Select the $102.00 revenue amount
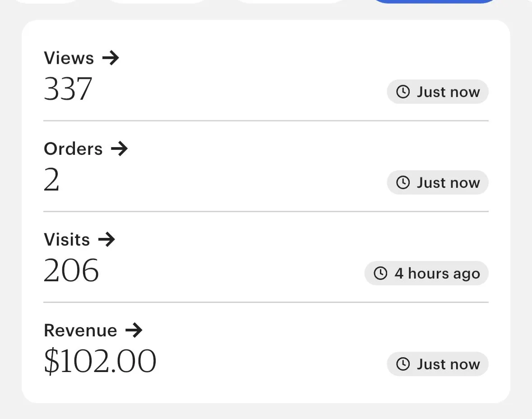Viewport: 532px width, 419px height. coord(100,362)
